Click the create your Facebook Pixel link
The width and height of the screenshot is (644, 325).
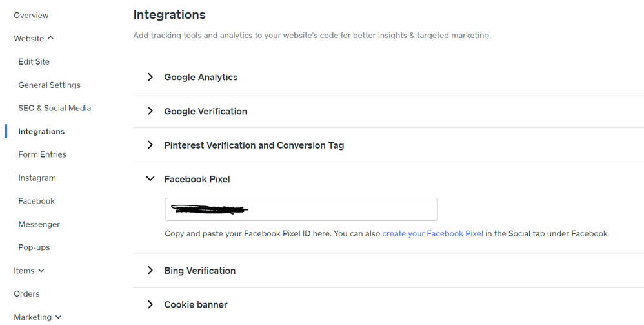432,234
